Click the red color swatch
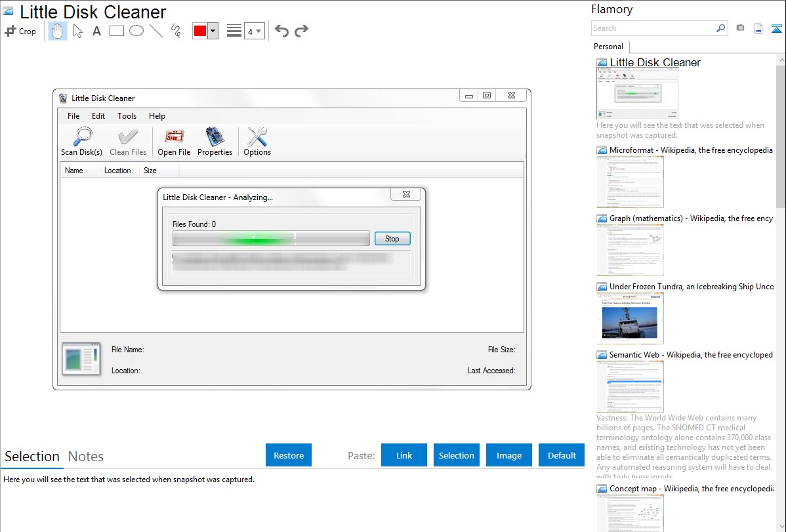 (200, 31)
